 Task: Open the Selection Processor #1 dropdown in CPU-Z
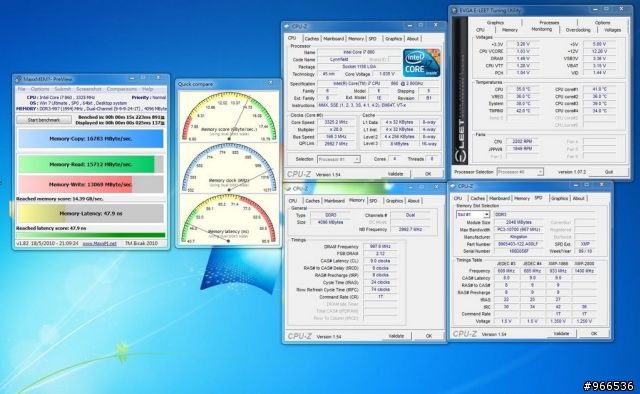coord(338,159)
